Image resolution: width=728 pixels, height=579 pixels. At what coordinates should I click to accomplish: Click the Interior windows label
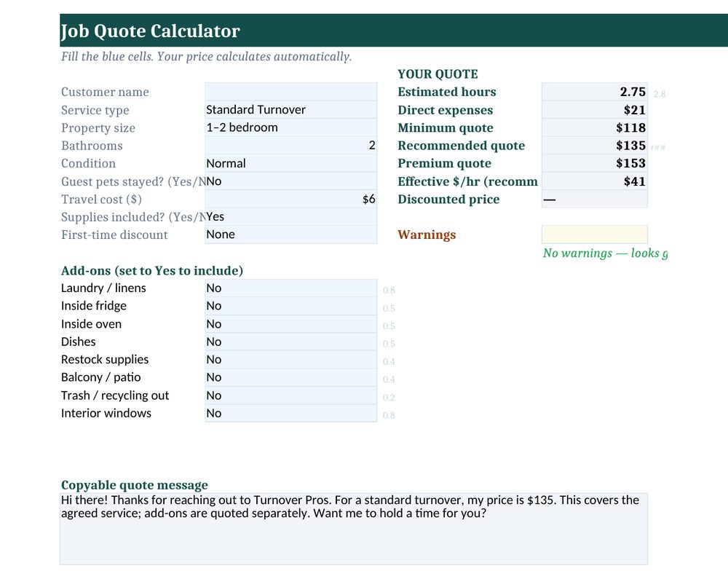click(x=106, y=413)
